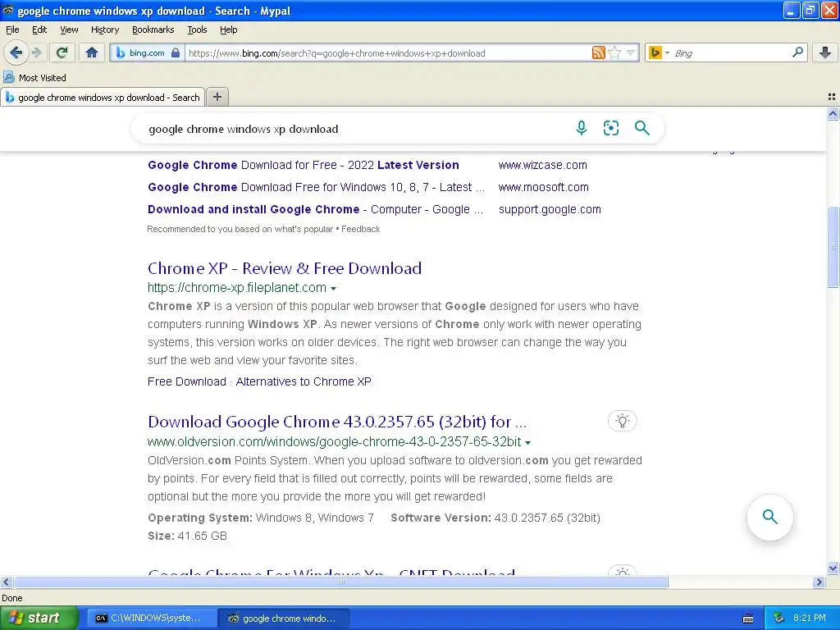Click the horizontal scrollbar thumb

click(340, 582)
